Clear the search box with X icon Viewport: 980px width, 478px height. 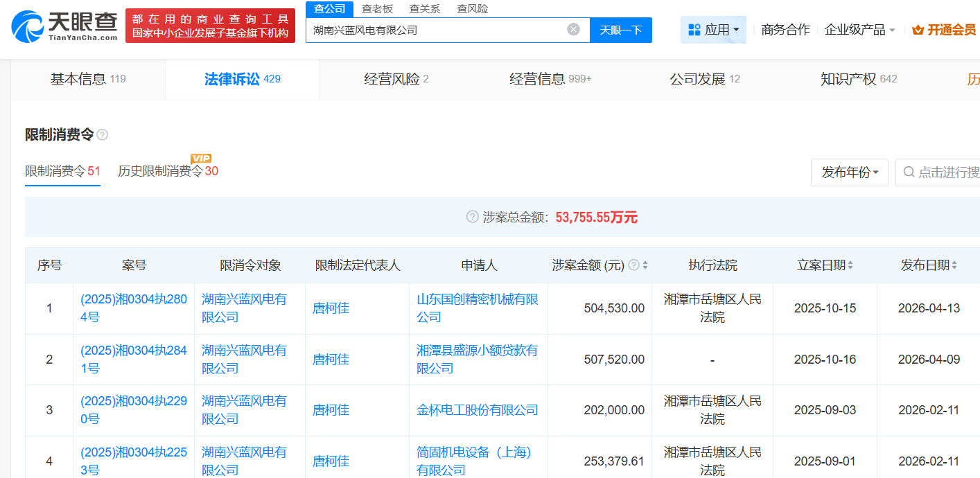(573, 29)
